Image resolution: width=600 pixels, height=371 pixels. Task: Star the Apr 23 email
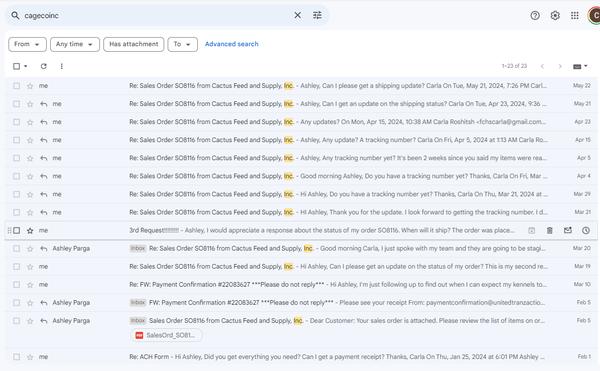[x=30, y=122]
